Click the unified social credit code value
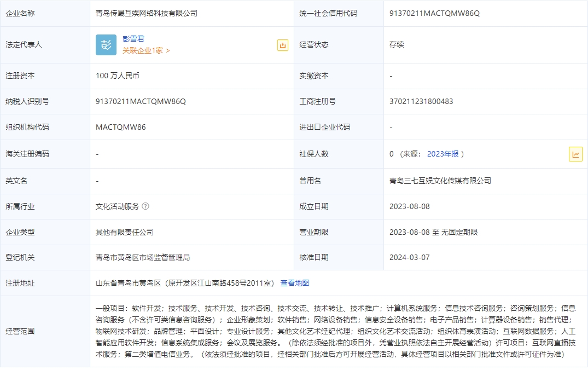The image size is (588, 370). [434, 13]
